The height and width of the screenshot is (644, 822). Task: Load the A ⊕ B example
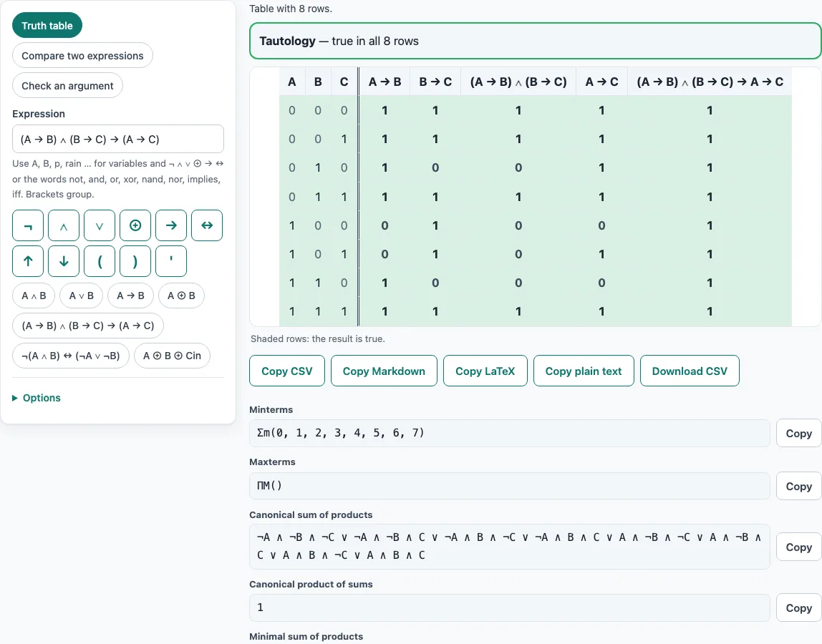coord(181,296)
